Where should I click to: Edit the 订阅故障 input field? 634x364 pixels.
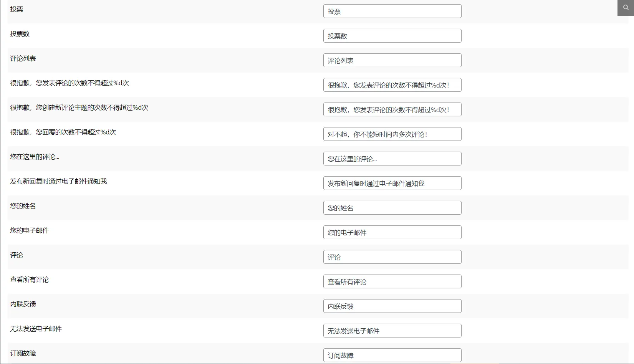tap(392, 355)
